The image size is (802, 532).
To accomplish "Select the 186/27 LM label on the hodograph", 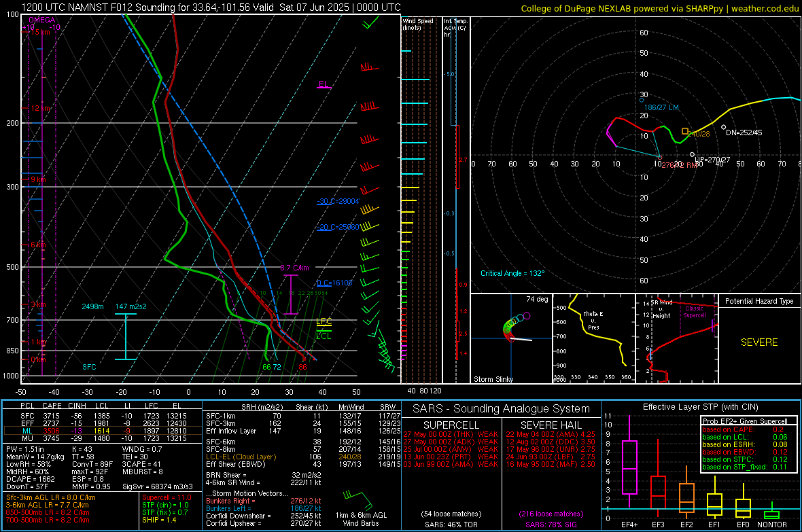I will point(661,107).
